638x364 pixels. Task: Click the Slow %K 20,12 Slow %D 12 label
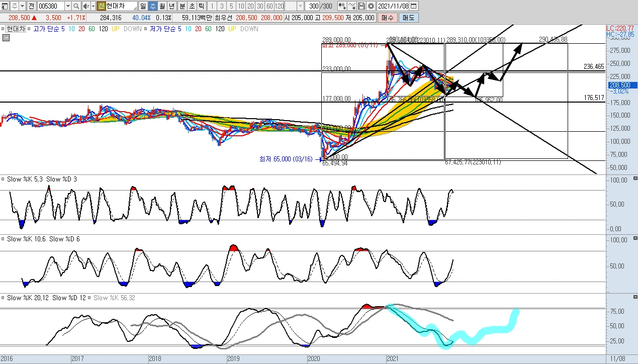(46, 298)
